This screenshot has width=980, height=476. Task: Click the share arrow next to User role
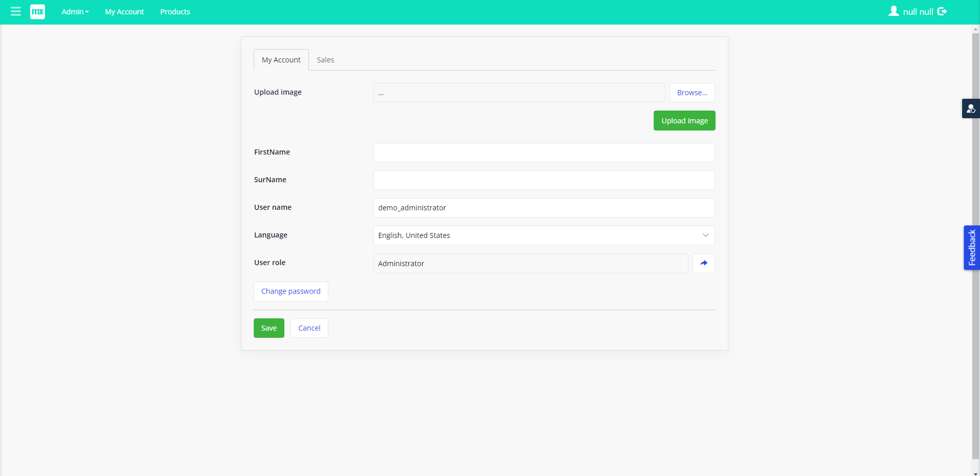coord(704,263)
